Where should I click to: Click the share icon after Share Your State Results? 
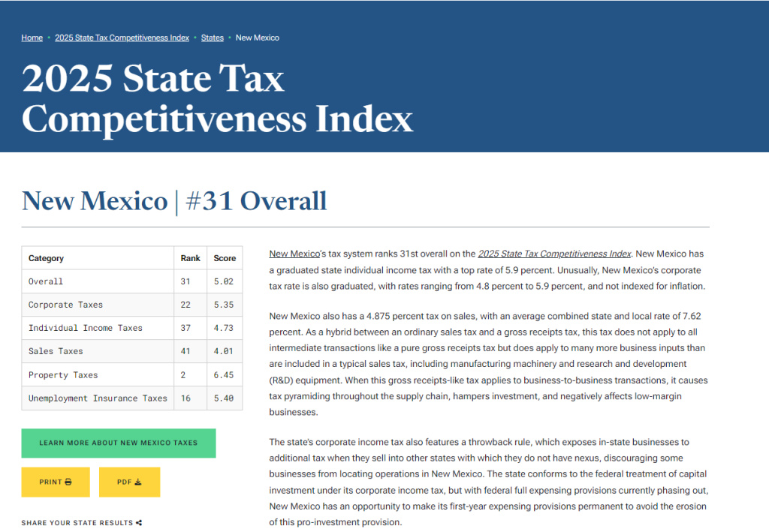pyautogui.click(x=139, y=523)
